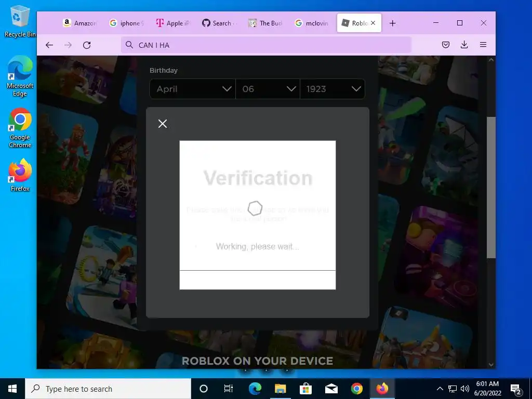The image size is (532, 399).
Task: Switch to The Bud tab
Action: (266, 23)
